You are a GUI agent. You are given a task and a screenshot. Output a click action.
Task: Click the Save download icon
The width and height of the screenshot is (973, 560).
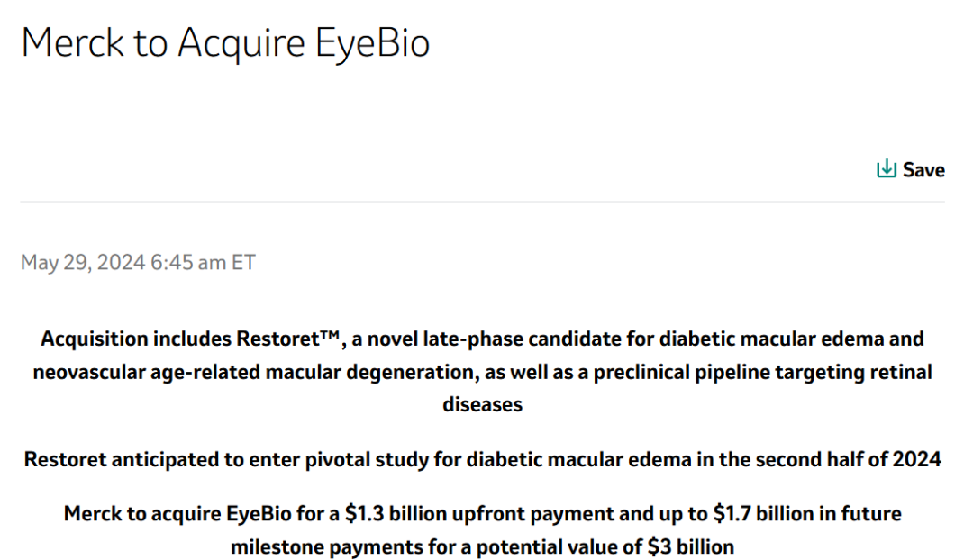tap(887, 169)
